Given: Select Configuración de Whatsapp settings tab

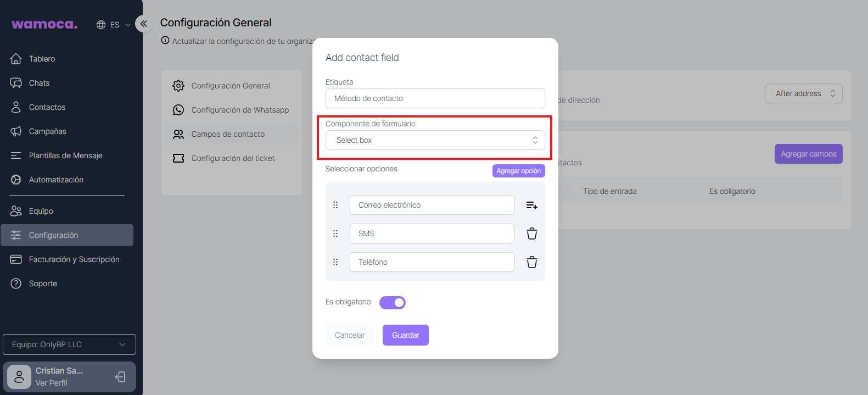Looking at the screenshot, I should (x=240, y=110).
